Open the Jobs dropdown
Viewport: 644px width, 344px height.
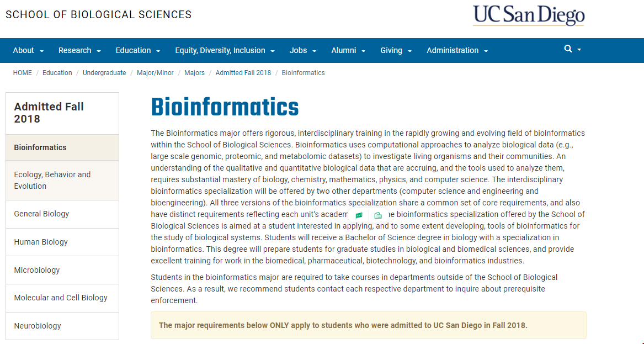(x=299, y=50)
